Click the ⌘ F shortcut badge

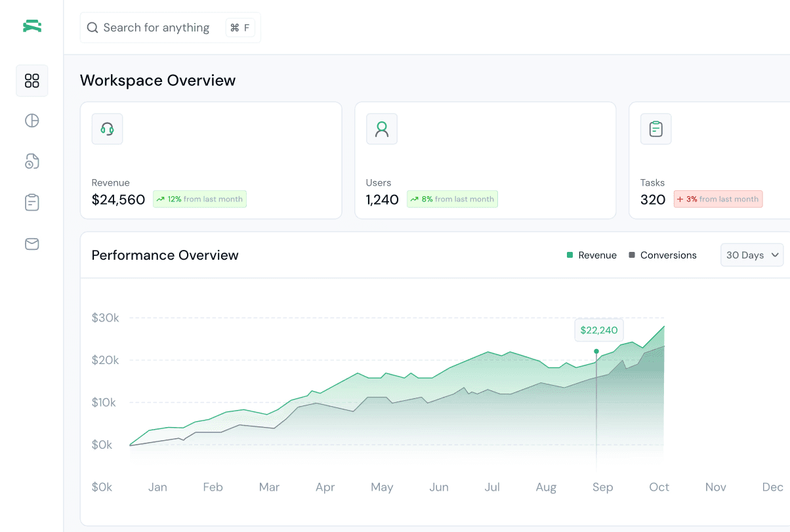coord(240,28)
